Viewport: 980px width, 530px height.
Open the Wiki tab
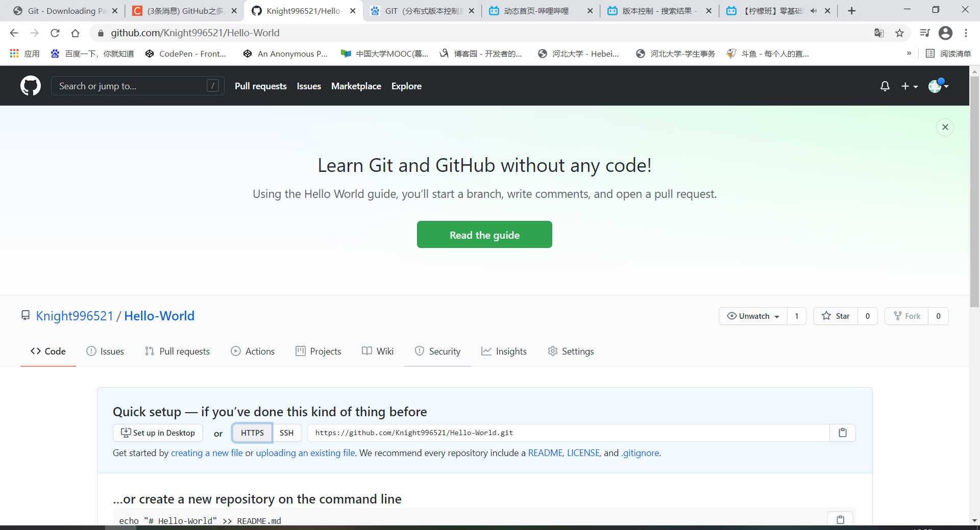[378, 351]
